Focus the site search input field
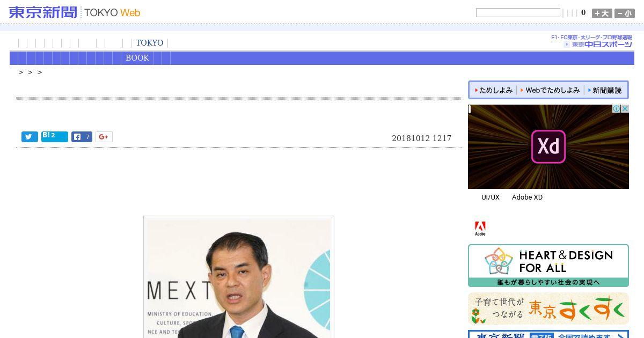Viewport: 644px width, 338px height. 518,12
